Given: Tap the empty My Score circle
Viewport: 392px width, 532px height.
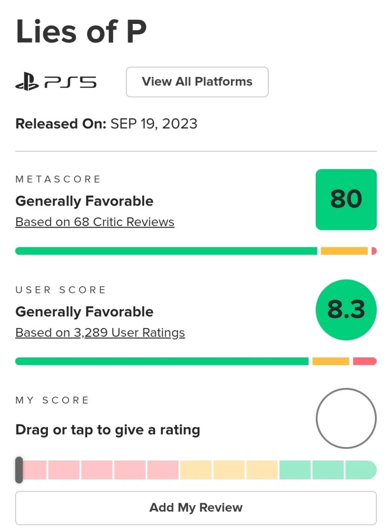Looking at the screenshot, I should [x=346, y=419].
